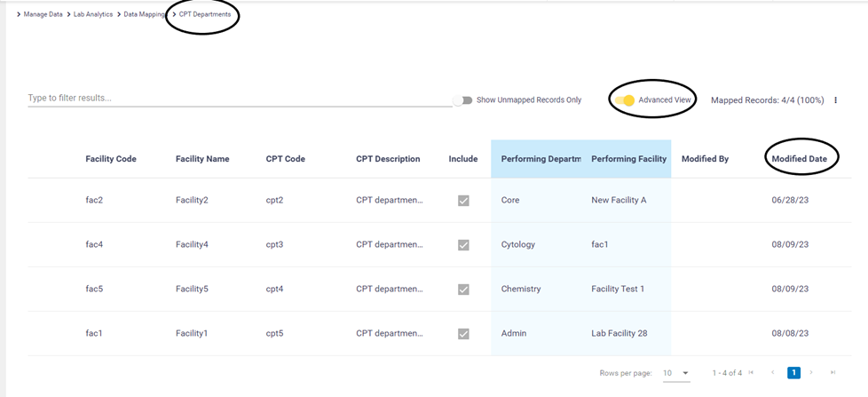This screenshot has height=397, width=868.
Task: Jump to the last page of results
Action: (x=832, y=373)
